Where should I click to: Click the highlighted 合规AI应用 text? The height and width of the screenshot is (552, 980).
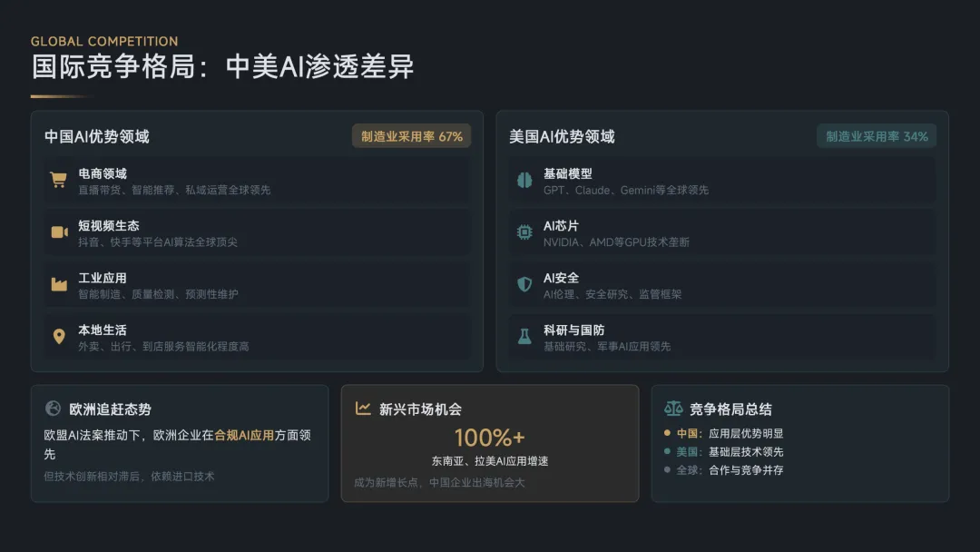244,435
